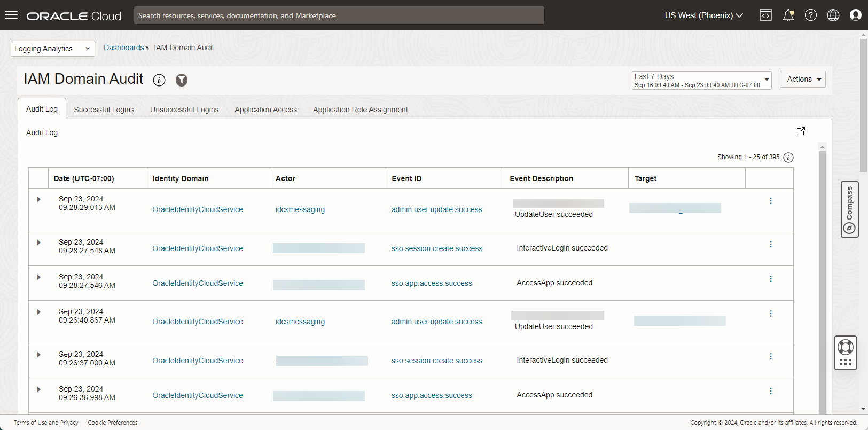Open row menu for 09:26:37.000 AM entry
Viewport: 868px width, 430px height.
[770, 356]
